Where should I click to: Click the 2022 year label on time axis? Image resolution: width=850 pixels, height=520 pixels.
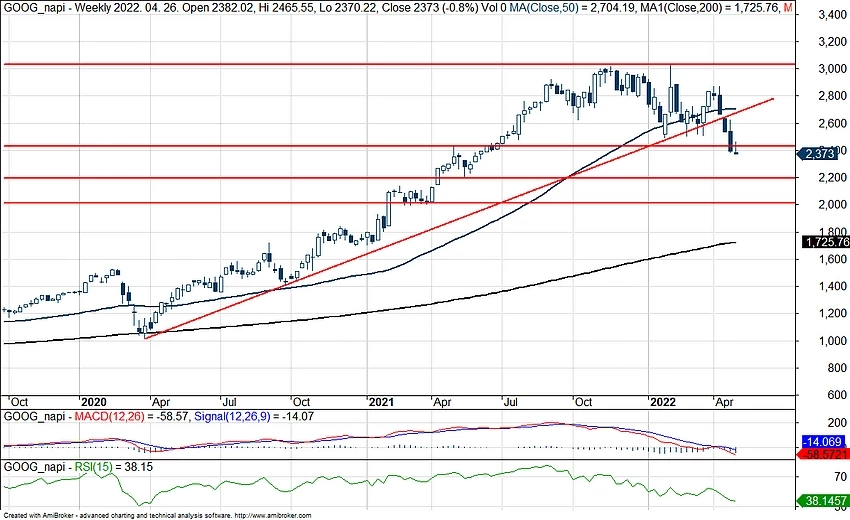pos(663,402)
